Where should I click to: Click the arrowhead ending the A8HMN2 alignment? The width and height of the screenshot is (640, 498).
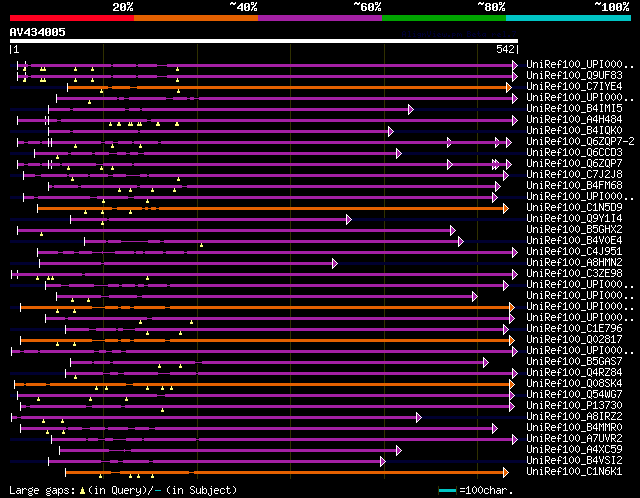pyautogui.click(x=335, y=264)
